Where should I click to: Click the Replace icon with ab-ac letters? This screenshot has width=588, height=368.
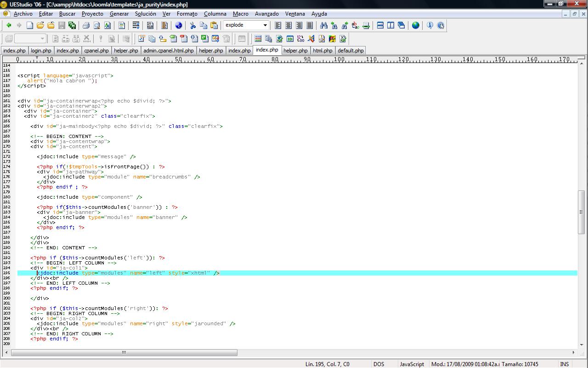click(356, 25)
